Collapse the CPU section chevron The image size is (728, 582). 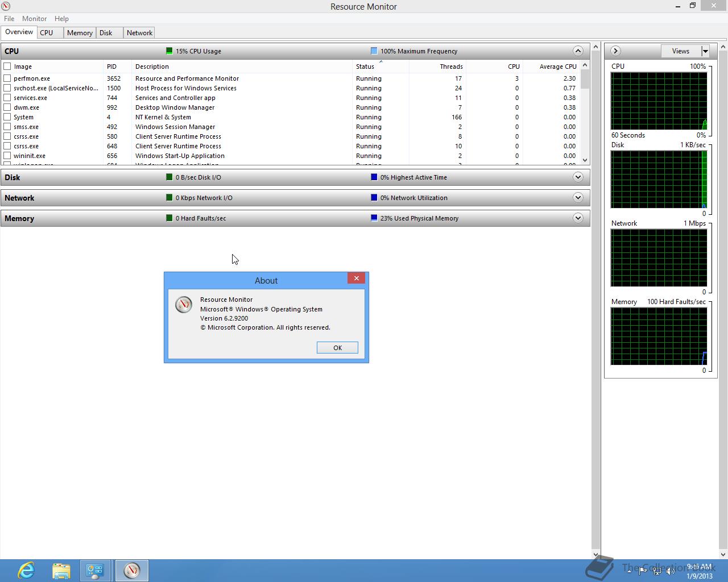[x=578, y=51]
